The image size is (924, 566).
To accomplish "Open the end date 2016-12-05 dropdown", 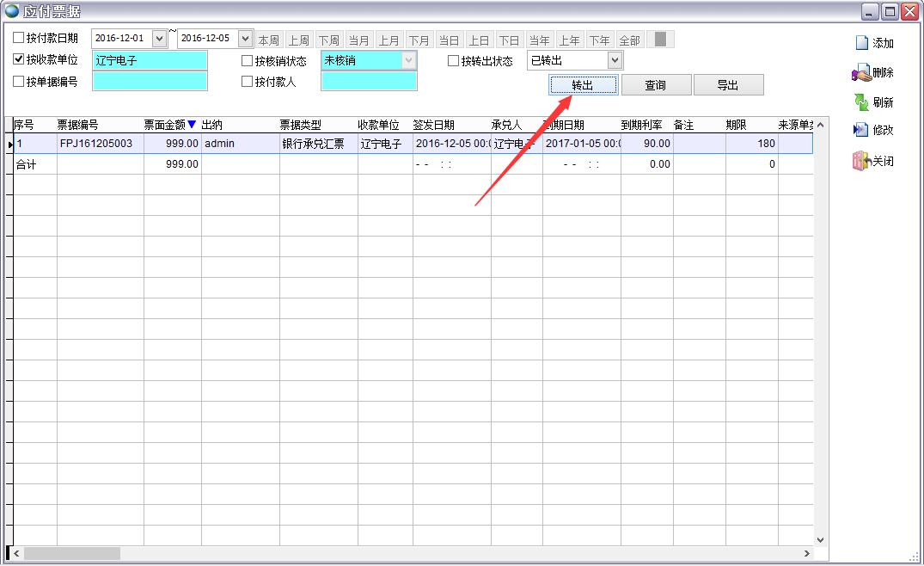I will 245,39.
